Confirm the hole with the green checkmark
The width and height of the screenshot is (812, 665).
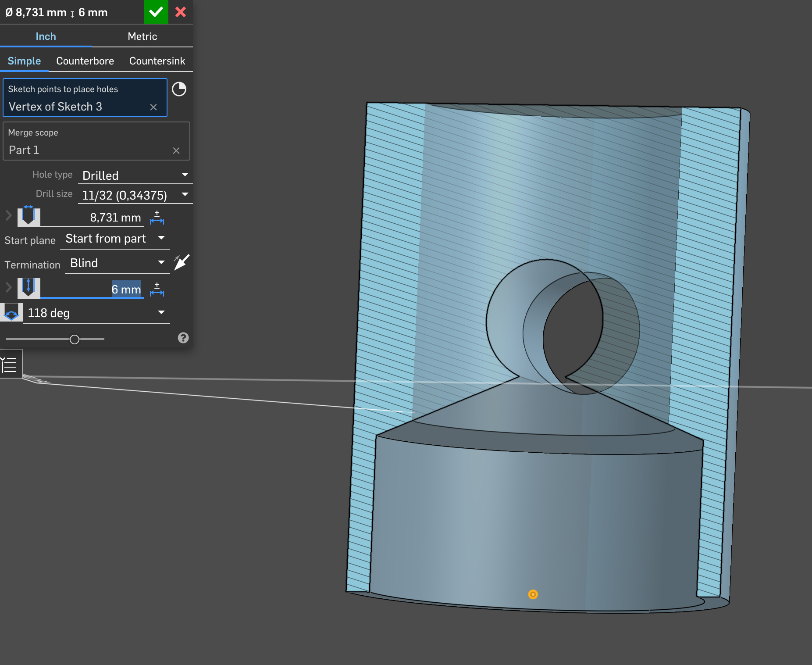(156, 12)
